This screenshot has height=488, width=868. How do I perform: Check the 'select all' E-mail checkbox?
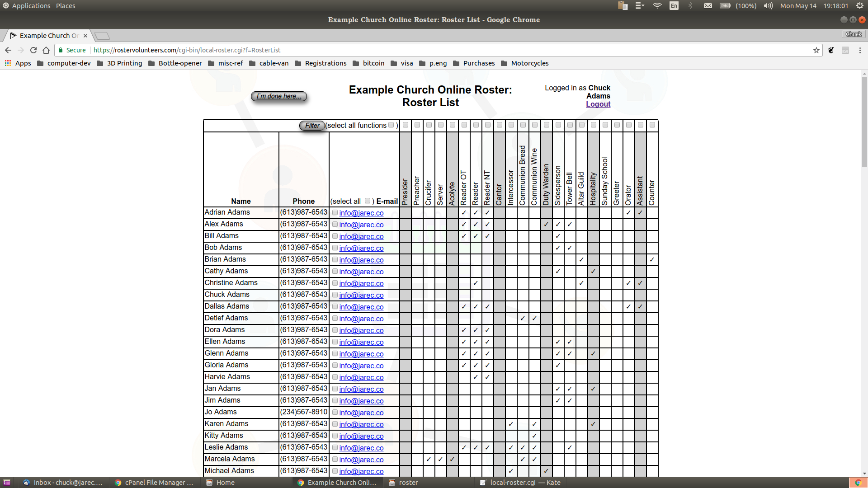[x=368, y=201]
